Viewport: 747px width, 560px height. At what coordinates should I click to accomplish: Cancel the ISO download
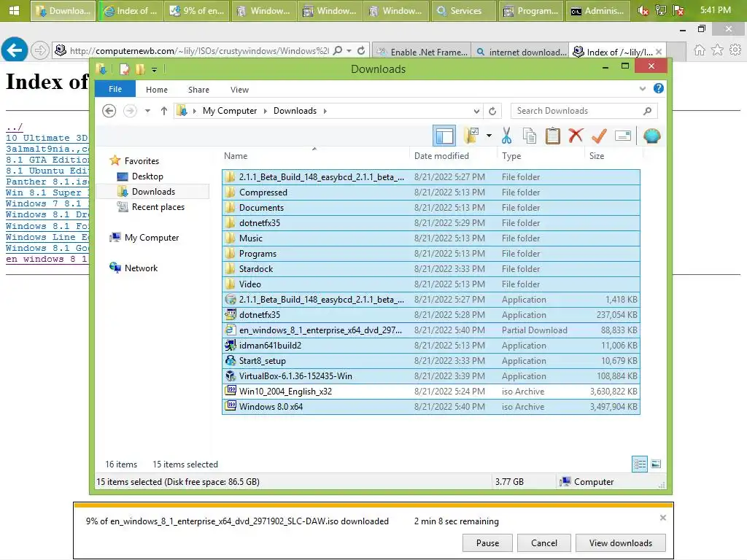[544, 542]
